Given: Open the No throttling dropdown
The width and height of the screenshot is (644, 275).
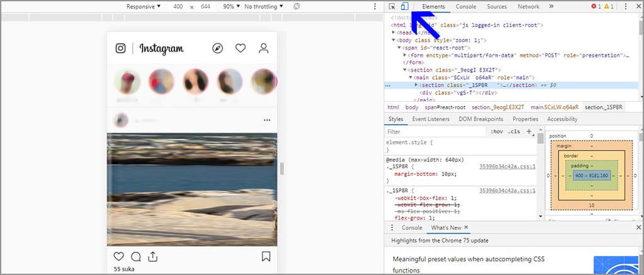Looking at the screenshot, I should [x=264, y=6].
